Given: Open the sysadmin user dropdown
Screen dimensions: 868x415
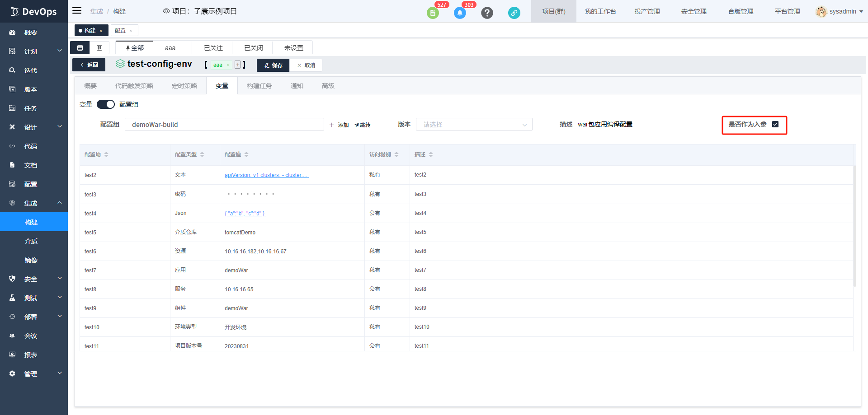Looking at the screenshot, I should point(840,11).
